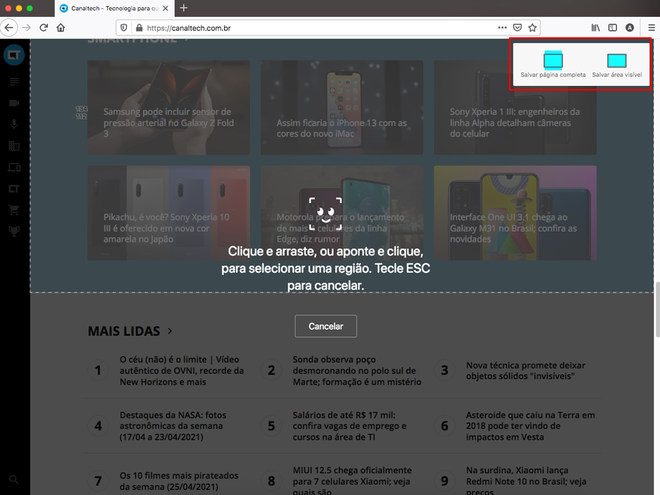Screen dimensions: 660x495
Task: Open the Asteroide Vesta article link
Action: pyautogui.click(x=530, y=426)
